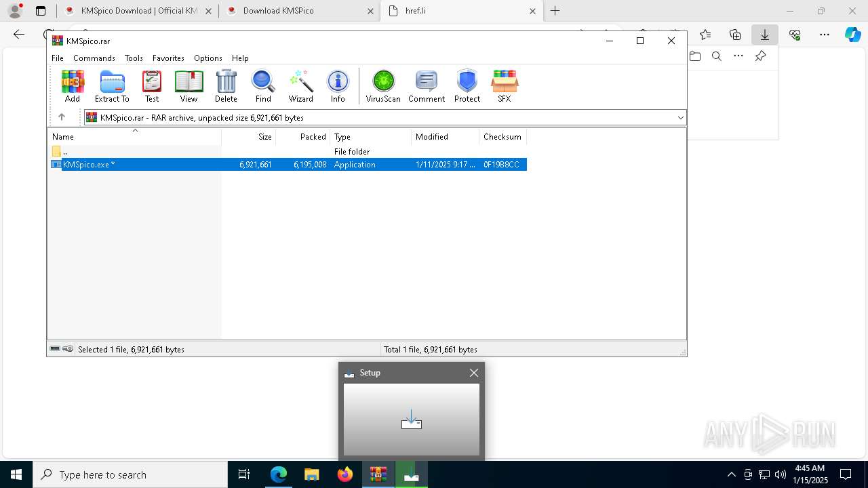Show hidden system tray icons

(731, 474)
